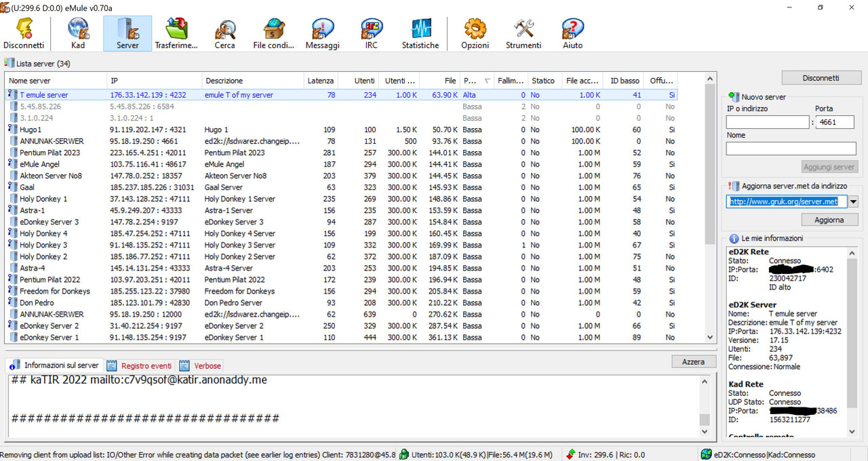Select the Pentium Pilat 2023 server row

[x=341, y=153]
